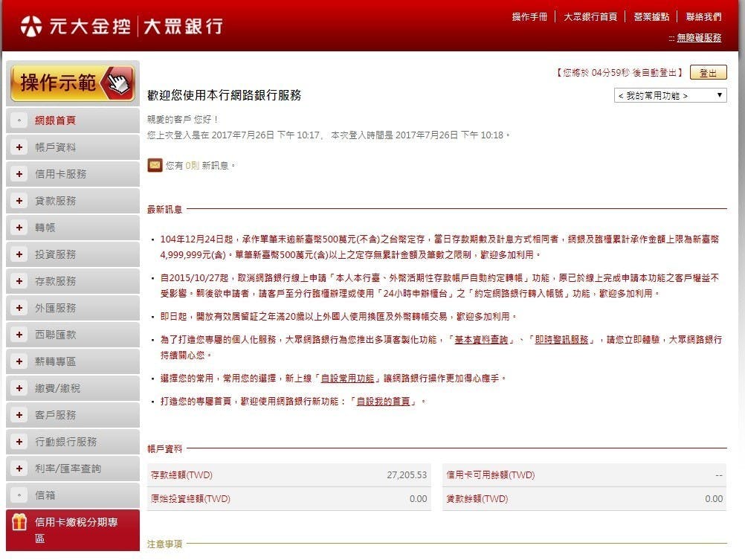
Task: Open the 我的常用功能 dropdown
Action: click(x=671, y=95)
